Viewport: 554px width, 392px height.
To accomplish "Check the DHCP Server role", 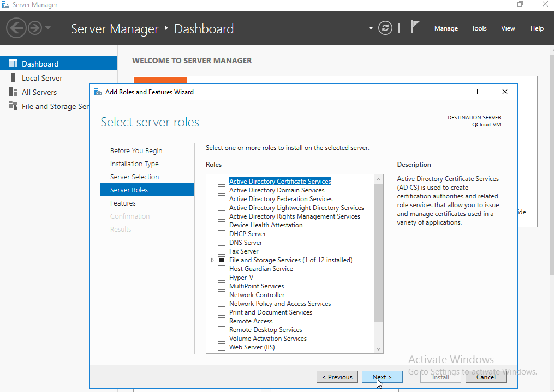I will pyautogui.click(x=222, y=233).
